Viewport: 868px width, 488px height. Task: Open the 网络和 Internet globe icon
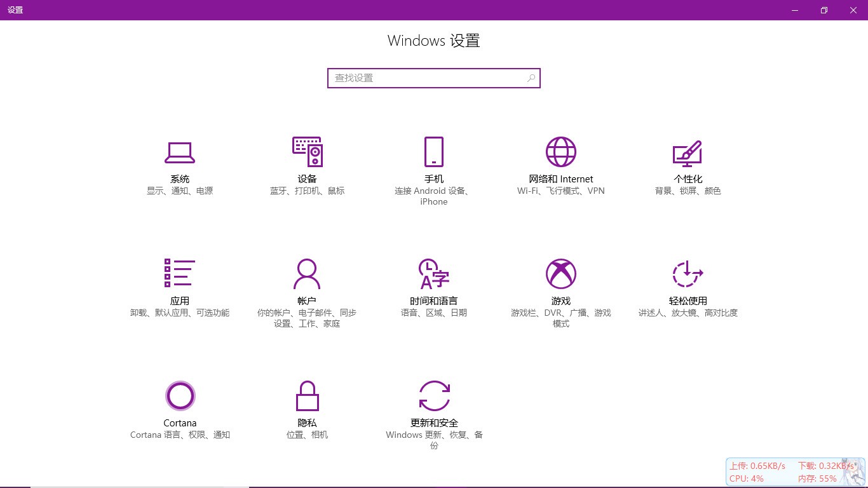pos(561,152)
